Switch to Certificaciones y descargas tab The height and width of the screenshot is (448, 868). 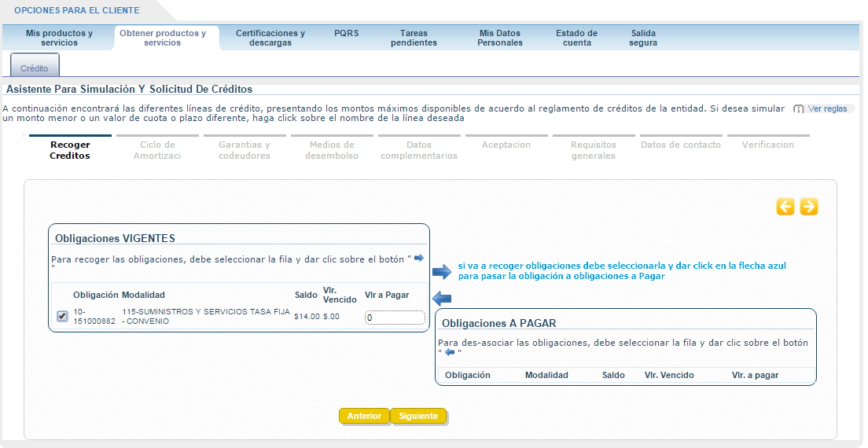pos(270,38)
